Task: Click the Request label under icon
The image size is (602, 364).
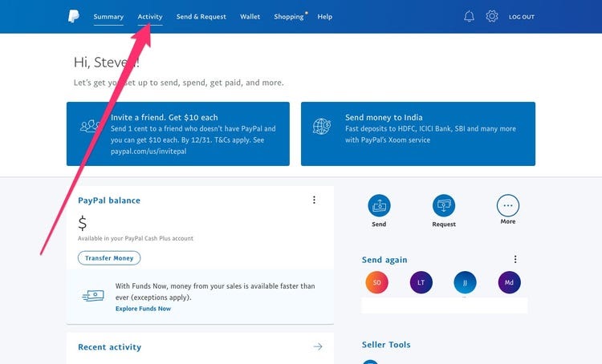Action: [x=444, y=224]
